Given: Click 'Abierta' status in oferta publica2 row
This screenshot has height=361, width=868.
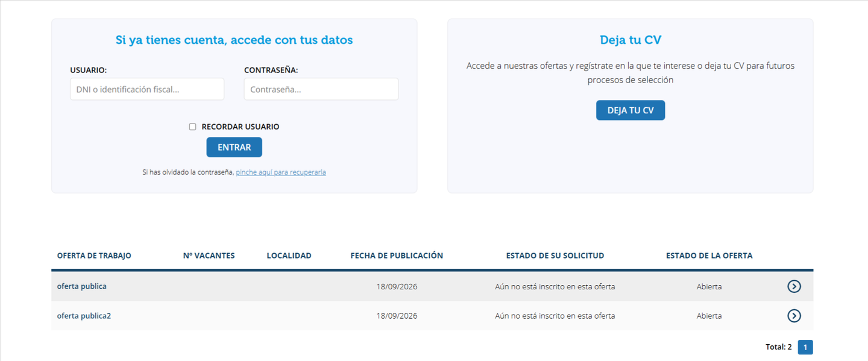Looking at the screenshot, I should click(x=709, y=316).
